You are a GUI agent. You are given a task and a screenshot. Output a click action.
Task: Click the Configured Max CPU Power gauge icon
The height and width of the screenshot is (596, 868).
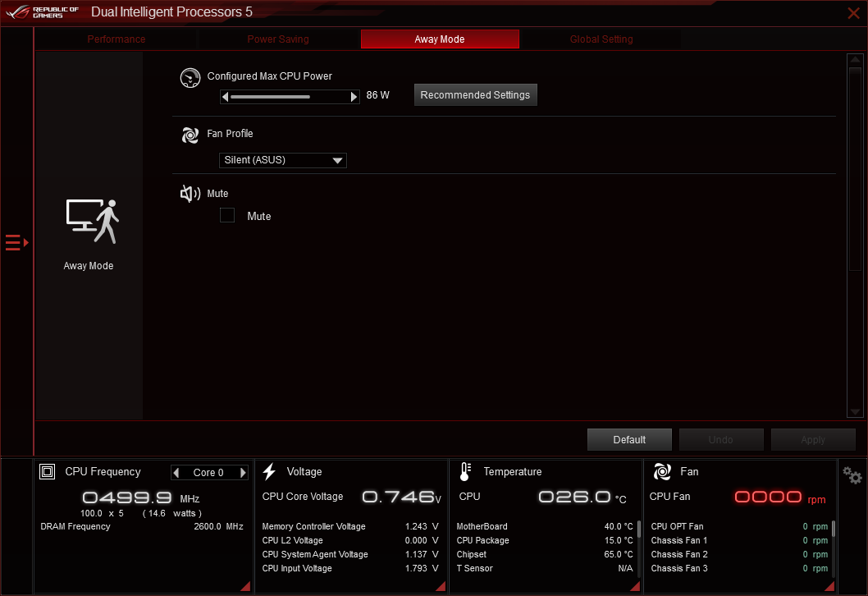[190, 78]
